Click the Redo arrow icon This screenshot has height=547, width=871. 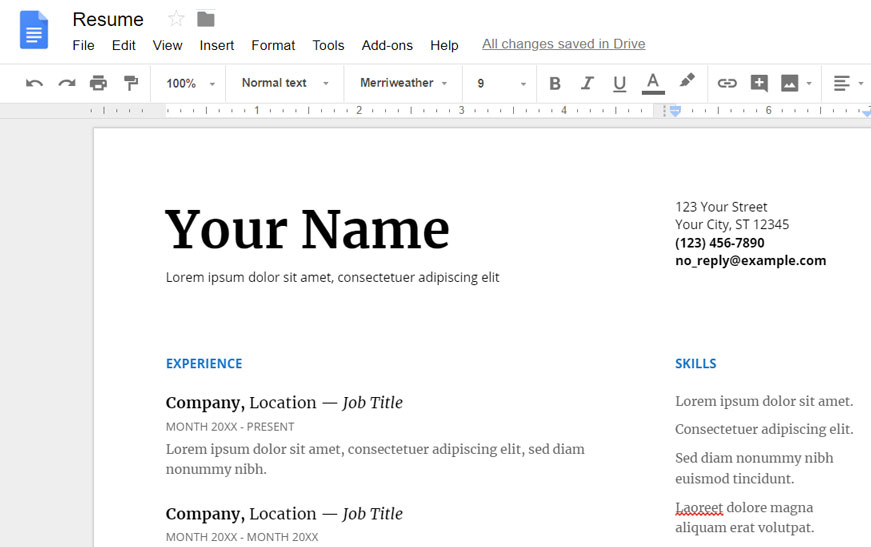67,83
